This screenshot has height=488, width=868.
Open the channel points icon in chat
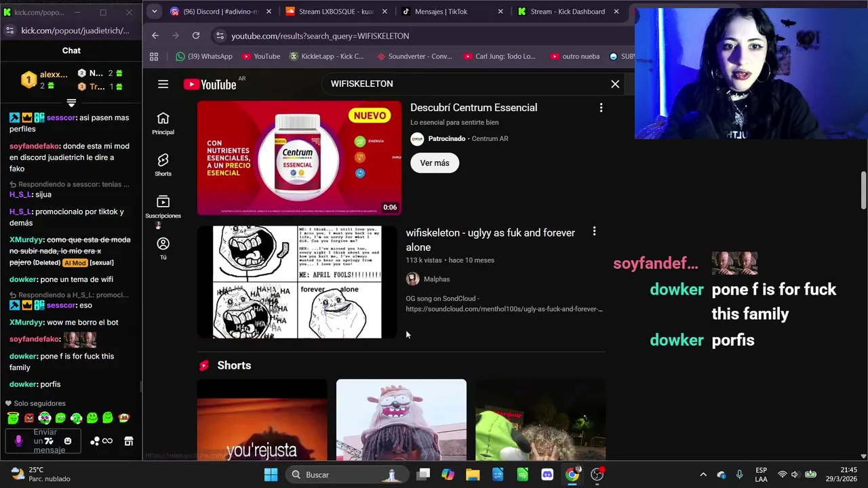click(x=95, y=441)
